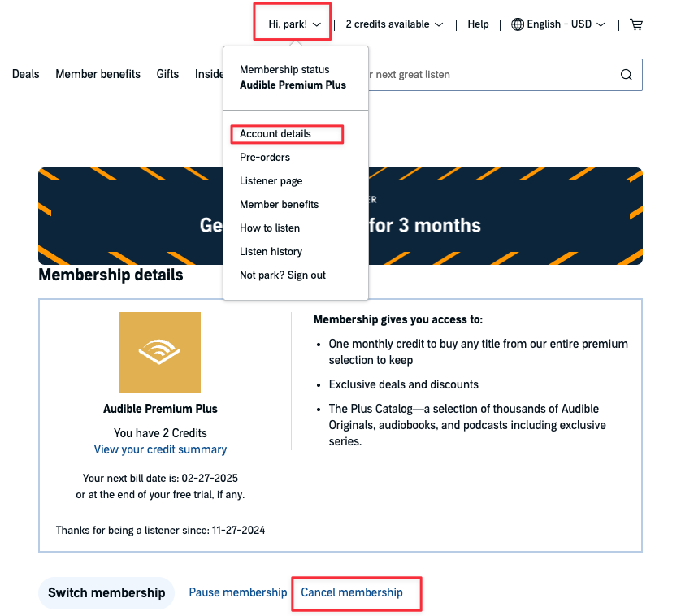The image size is (694, 616).
Task: Open the Deals navigation link
Action: 26,74
